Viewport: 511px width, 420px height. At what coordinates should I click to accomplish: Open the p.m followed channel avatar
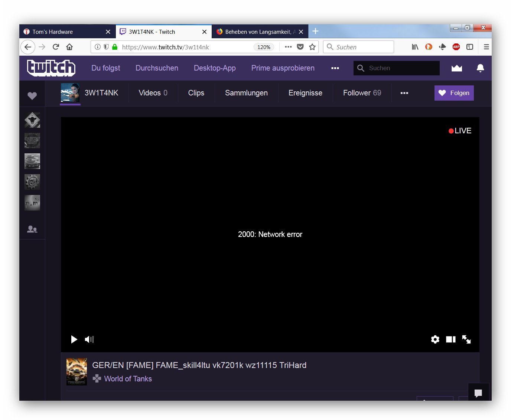coord(32,203)
